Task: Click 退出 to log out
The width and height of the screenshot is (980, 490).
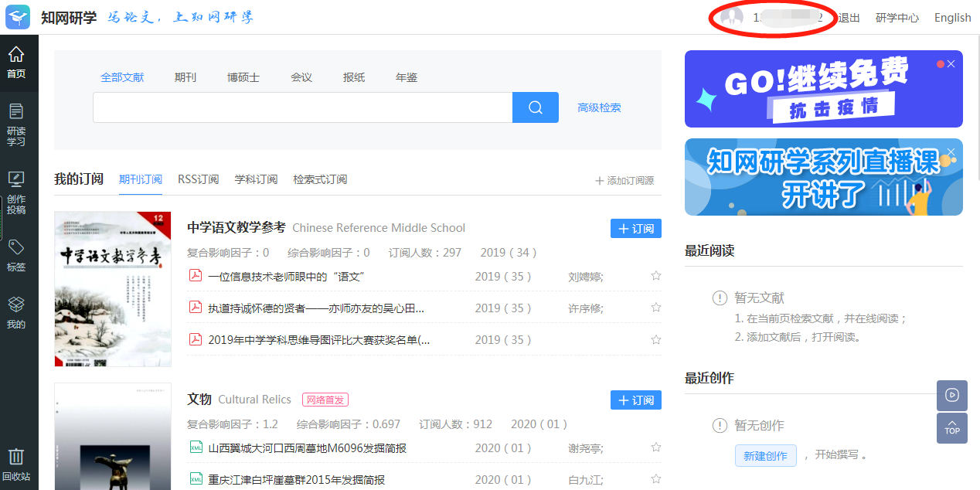Action: [x=849, y=18]
